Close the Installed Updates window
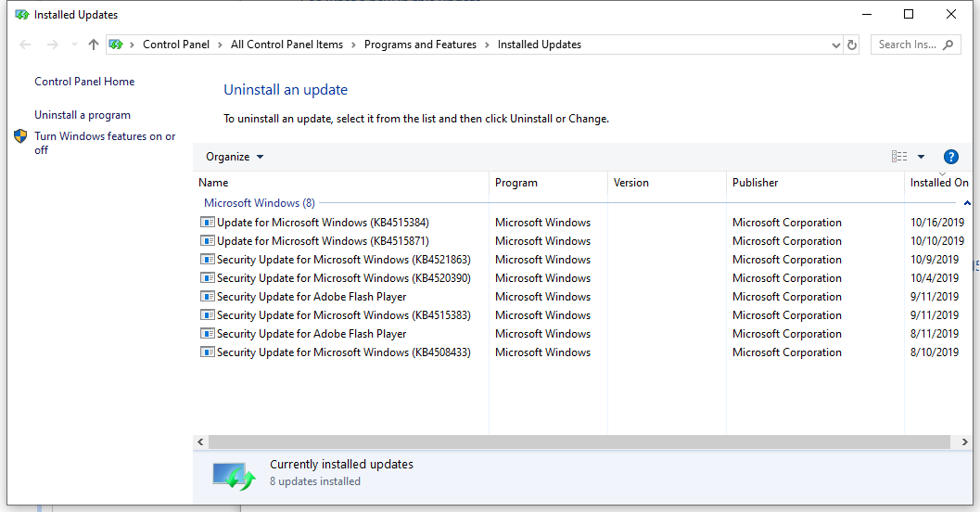 [x=950, y=15]
